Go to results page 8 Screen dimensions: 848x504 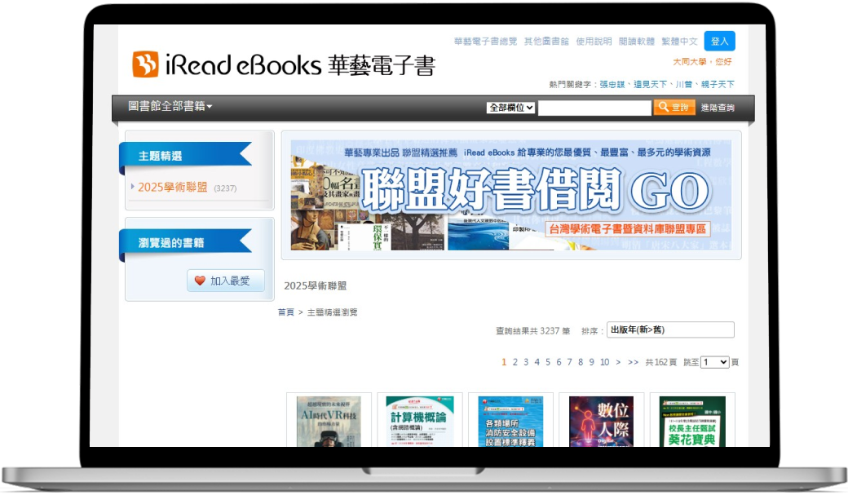581,362
